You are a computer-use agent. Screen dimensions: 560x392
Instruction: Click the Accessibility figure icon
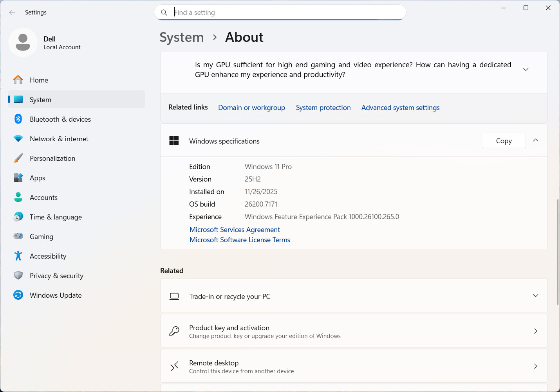[x=18, y=256]
